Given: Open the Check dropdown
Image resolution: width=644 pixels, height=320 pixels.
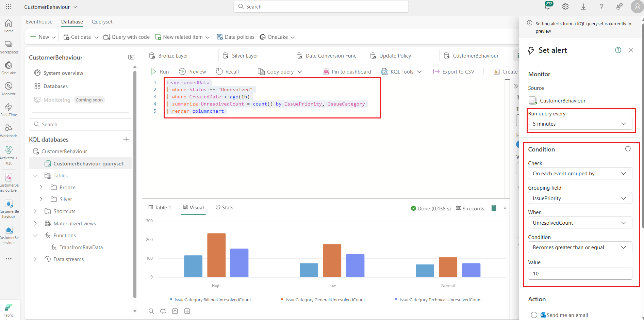Looking at the screenshot, I should [x=580, y=174].
